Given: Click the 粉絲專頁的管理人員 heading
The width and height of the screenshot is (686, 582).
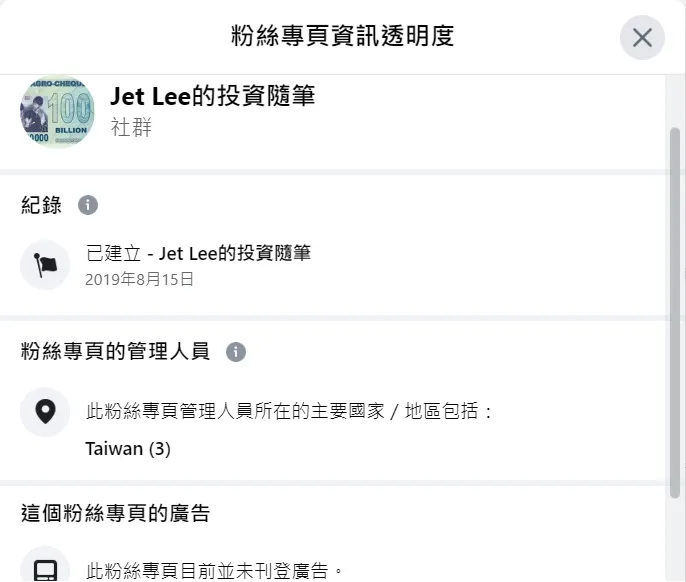Looking at the screenshot, I should click(115, 351).
